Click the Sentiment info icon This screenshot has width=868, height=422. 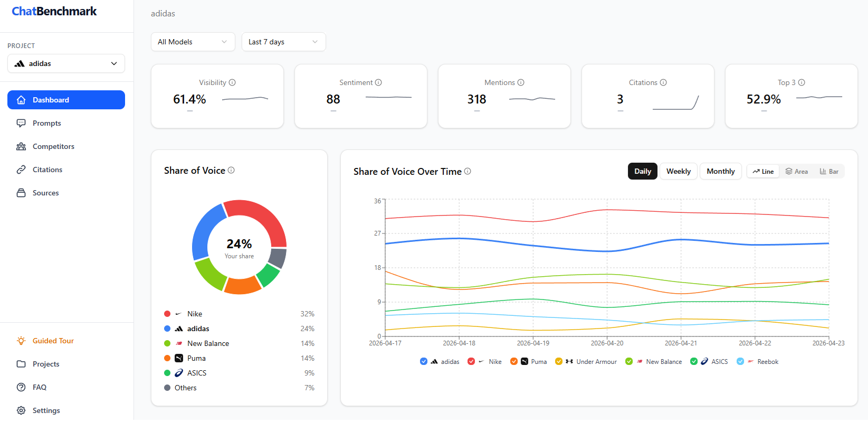[378, 82]
